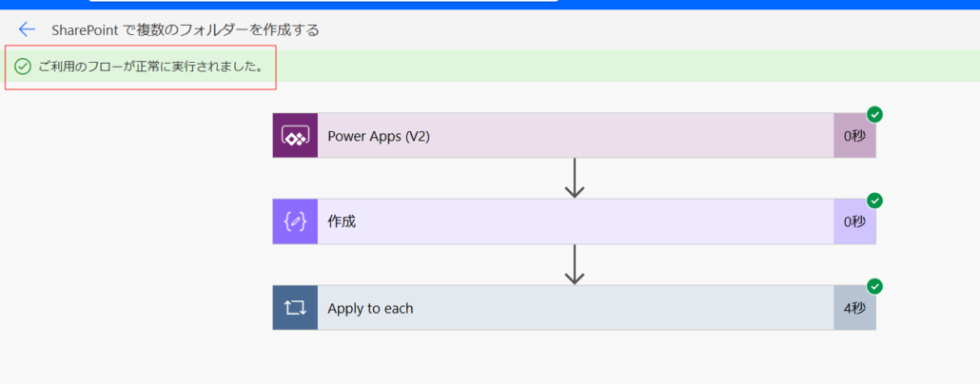Click the back arrow beside the flow title

27,29
